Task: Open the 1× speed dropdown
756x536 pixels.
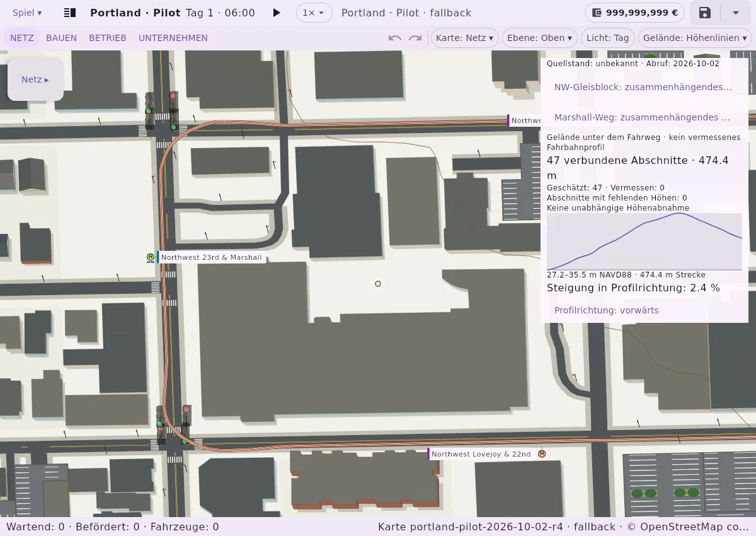Action: pos(314,13)
